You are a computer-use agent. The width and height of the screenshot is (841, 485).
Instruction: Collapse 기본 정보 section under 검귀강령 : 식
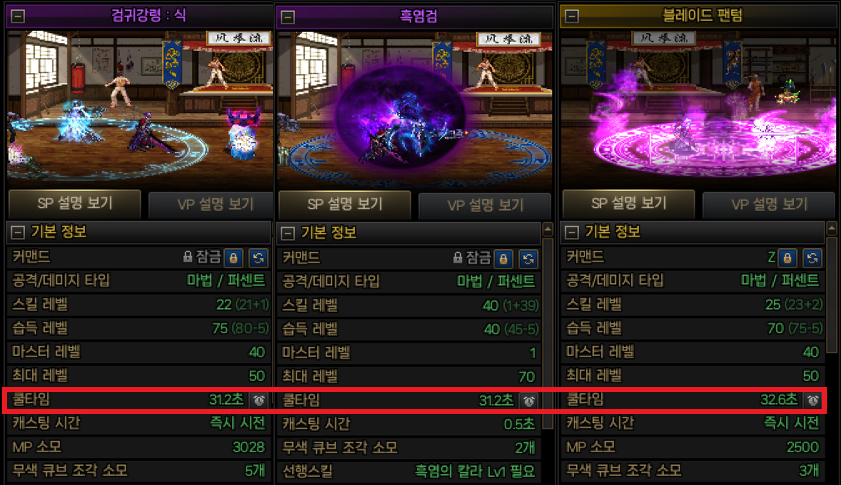click(x=18, y=232)
